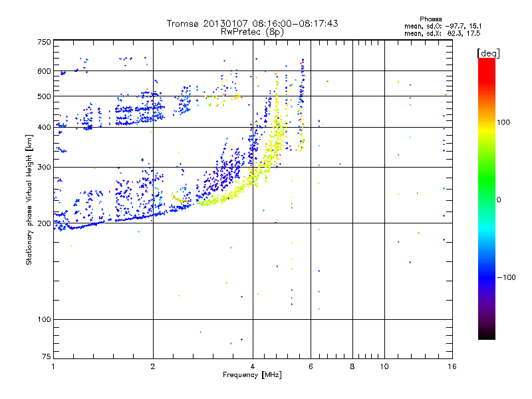The image size is (532, 399).
Task: Click the y-axis label '400'
Action: [x=45, y=128]
